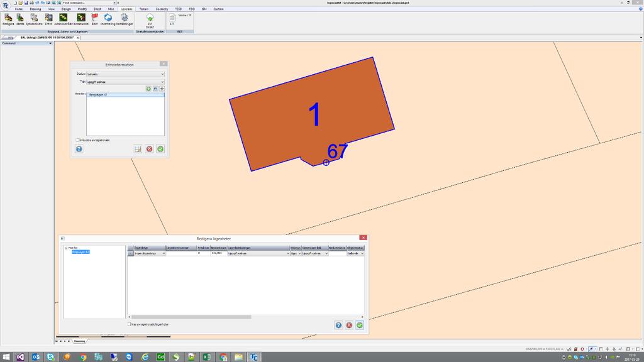Image resolution: width=644 pixels, height=362 pixels.
Task: Open the Design ribbon tab
Action: [66, 9]
